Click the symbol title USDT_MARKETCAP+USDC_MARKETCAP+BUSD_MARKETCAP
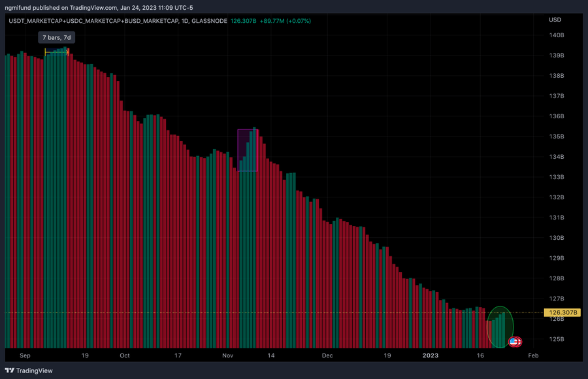The height and width of the screenshot is (379, 588). coord(93,21)
